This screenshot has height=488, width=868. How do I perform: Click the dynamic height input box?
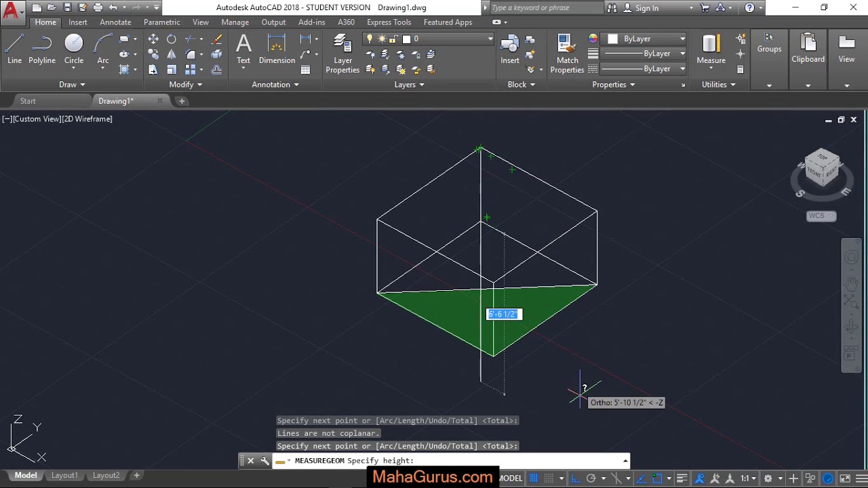click(x=504, y=314)
